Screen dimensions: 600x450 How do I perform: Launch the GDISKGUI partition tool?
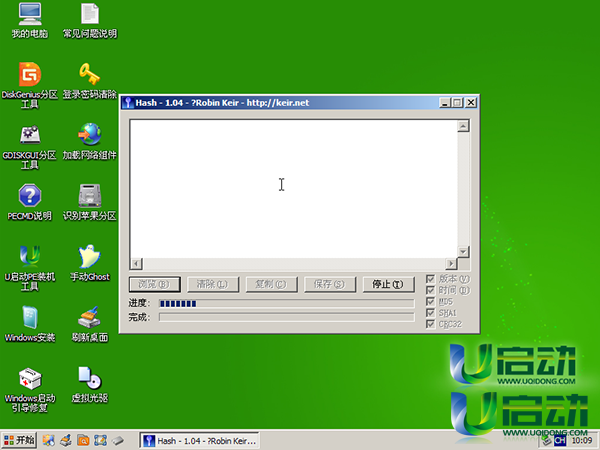coord(30,135)
